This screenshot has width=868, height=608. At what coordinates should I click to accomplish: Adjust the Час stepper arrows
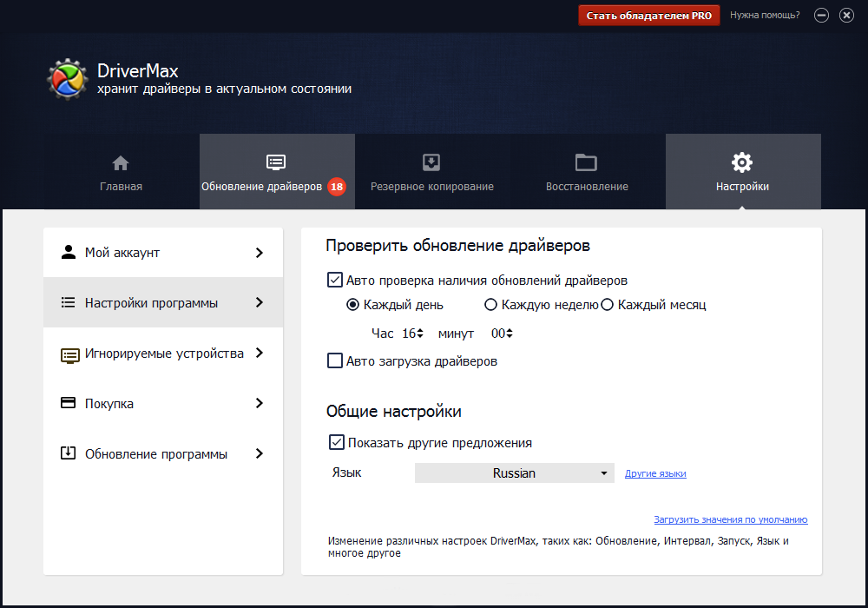(420, 334)
